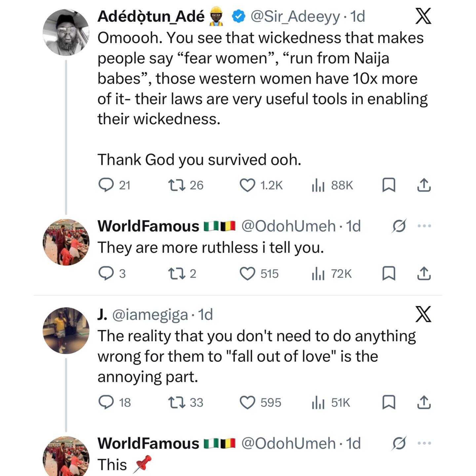This screenshot has height=476, width=476.
Task: Retweet the 'They are more ruthless' reply
Action: pyautogui.click(x=177, y=274)
